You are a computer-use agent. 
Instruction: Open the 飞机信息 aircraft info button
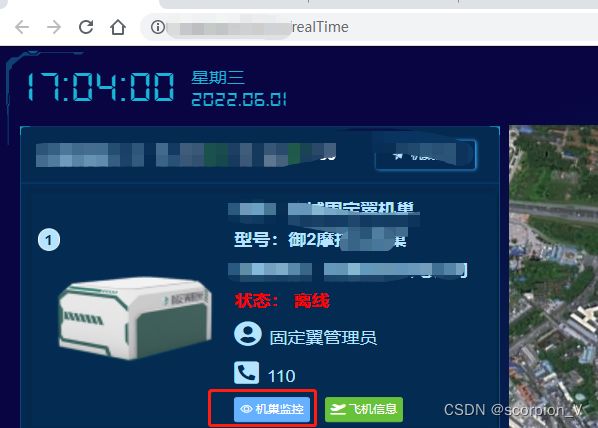tap(364, 409)
